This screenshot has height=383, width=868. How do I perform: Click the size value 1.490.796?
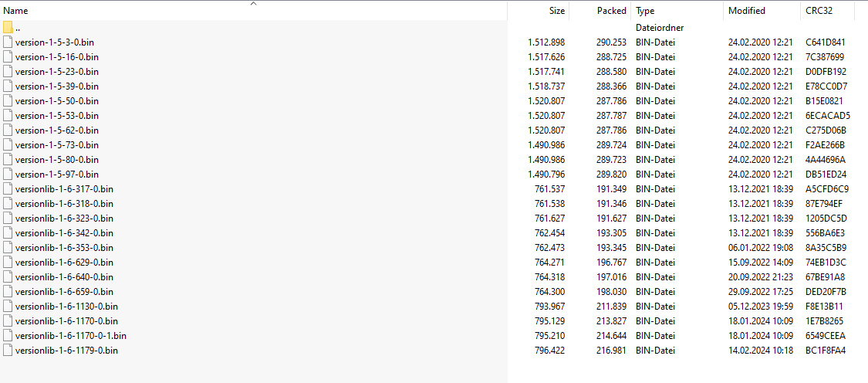point(546,174)
